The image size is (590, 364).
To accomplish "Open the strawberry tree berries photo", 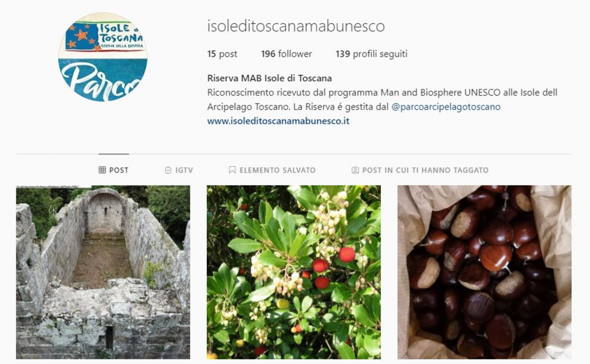I will (293, 272).
